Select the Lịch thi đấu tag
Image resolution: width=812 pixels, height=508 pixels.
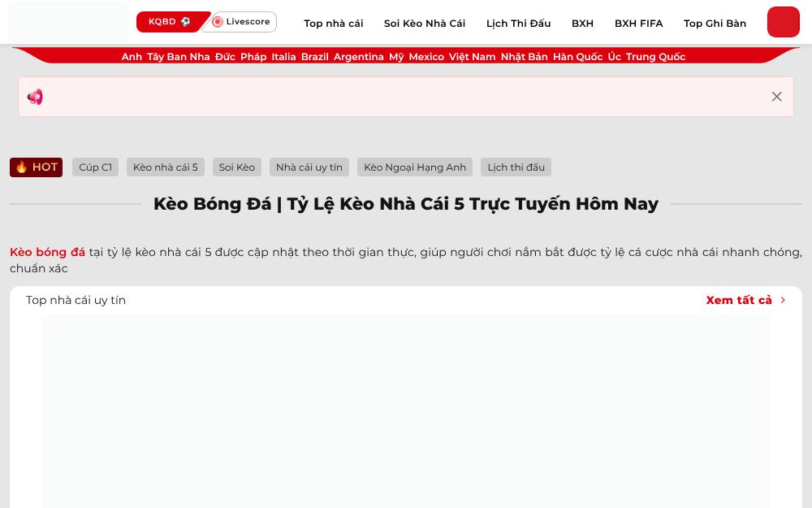[x=516, y=167]
